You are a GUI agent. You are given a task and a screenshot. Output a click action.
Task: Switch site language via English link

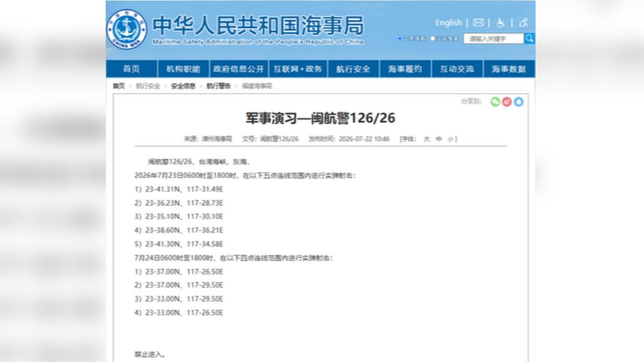449,23
